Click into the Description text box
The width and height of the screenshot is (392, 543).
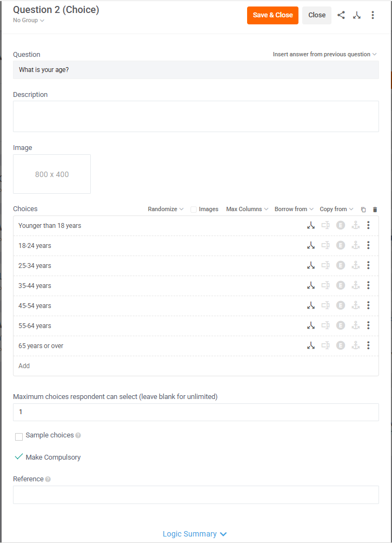(196, 116)
